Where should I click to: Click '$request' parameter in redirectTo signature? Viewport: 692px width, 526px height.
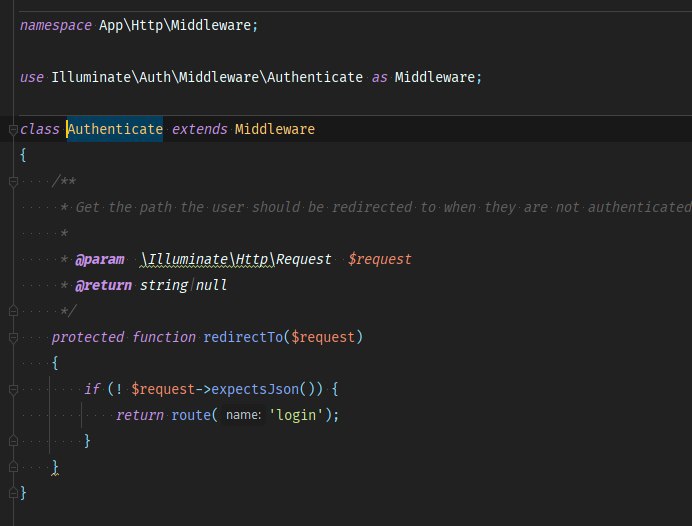[323, 338]
